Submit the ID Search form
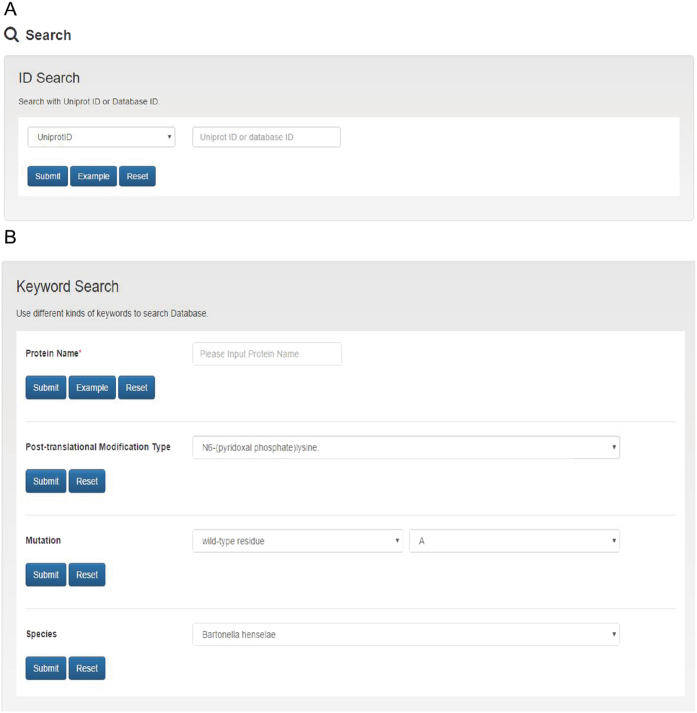Viewport: 697px width, 713px height. click(48, 176)
